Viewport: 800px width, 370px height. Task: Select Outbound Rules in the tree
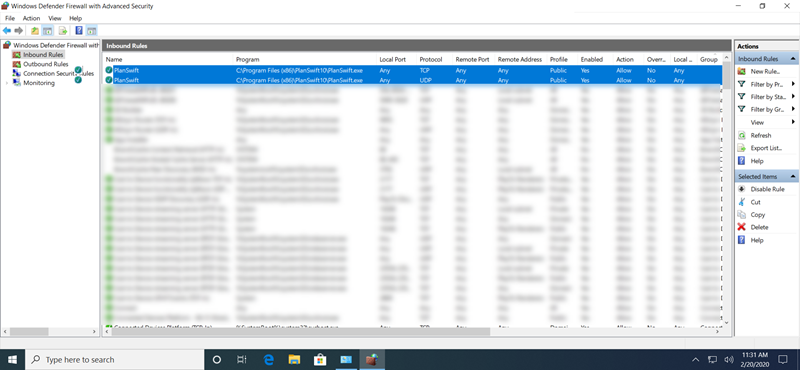[40, 64]
